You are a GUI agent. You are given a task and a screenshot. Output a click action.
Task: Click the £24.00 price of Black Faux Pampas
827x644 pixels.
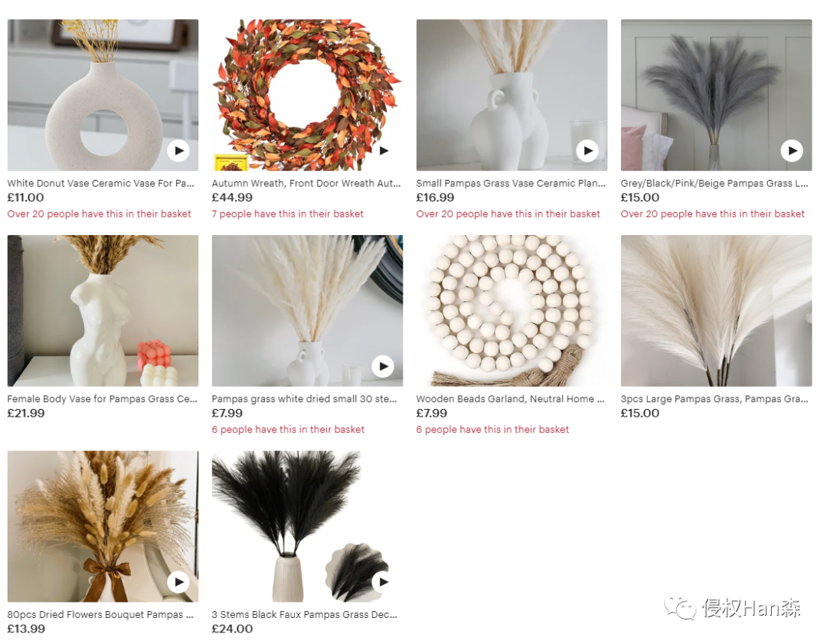[232, 629]
